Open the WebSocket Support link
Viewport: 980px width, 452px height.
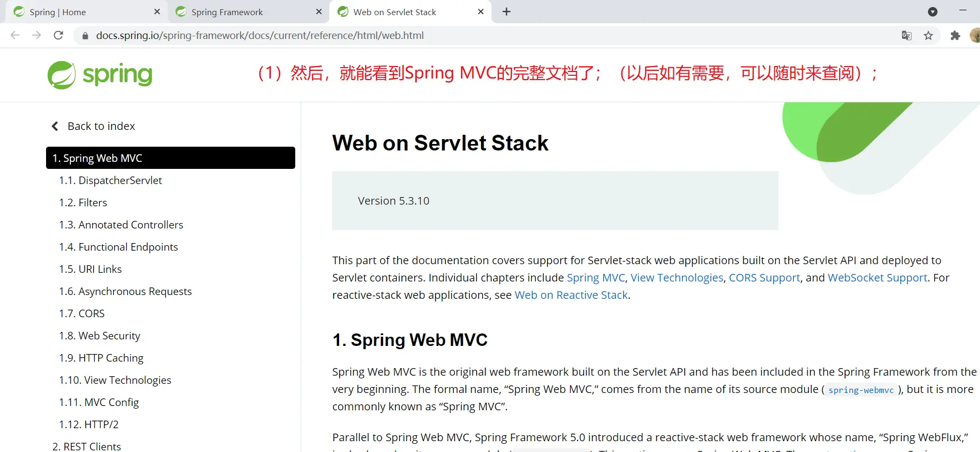click(877, 278)
